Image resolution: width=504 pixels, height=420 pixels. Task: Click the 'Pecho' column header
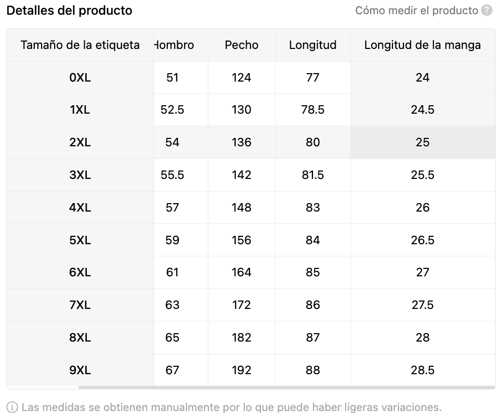241,45
